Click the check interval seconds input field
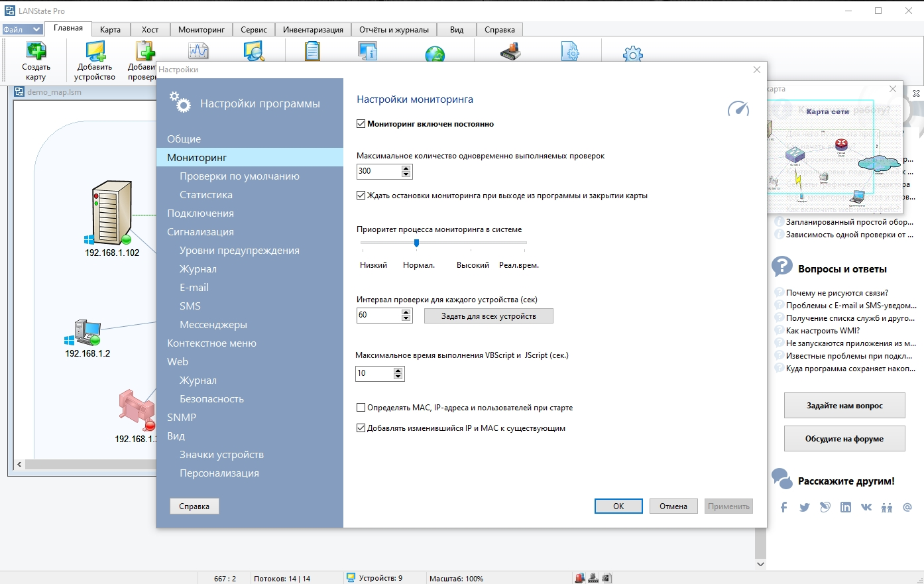 coord(379,315)
